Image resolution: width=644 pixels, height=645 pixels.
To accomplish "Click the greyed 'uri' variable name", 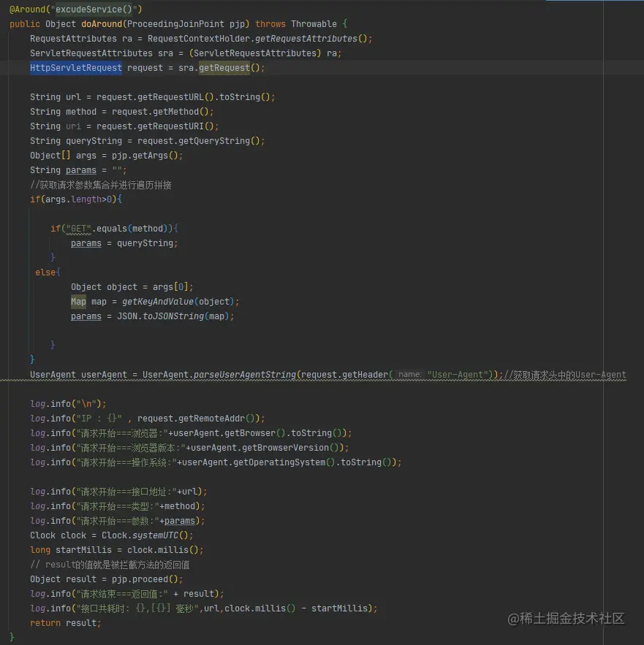I will (73, 126).
